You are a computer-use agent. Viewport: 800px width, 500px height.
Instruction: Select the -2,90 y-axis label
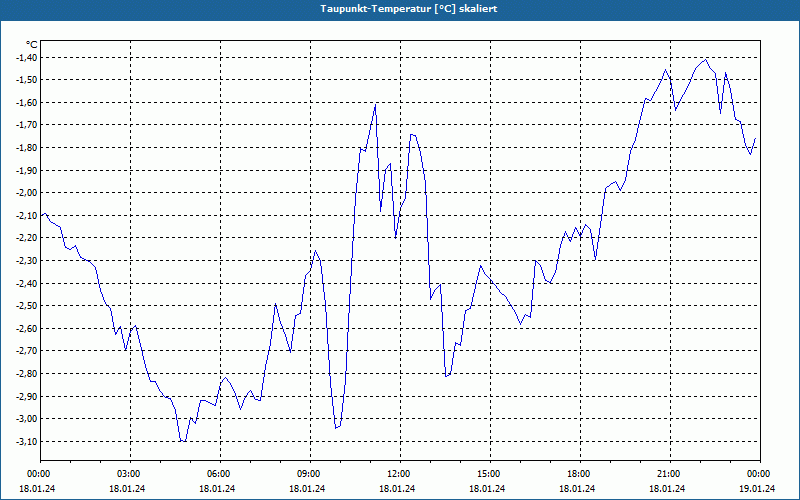click(x=27, y=396)
